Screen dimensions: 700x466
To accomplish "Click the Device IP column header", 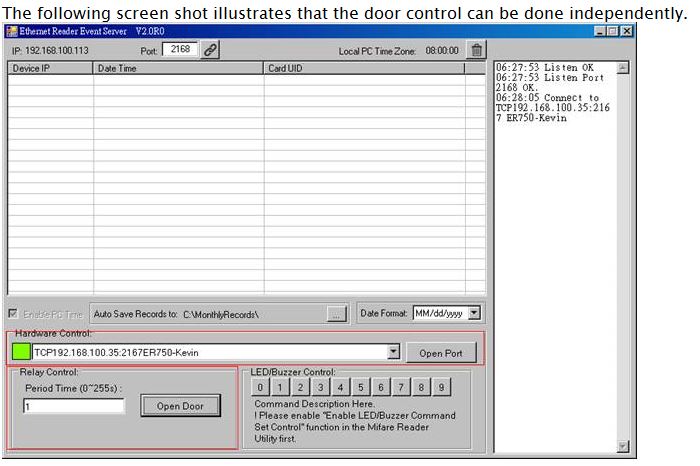I will pyautogui.click(x=50, y=68).
